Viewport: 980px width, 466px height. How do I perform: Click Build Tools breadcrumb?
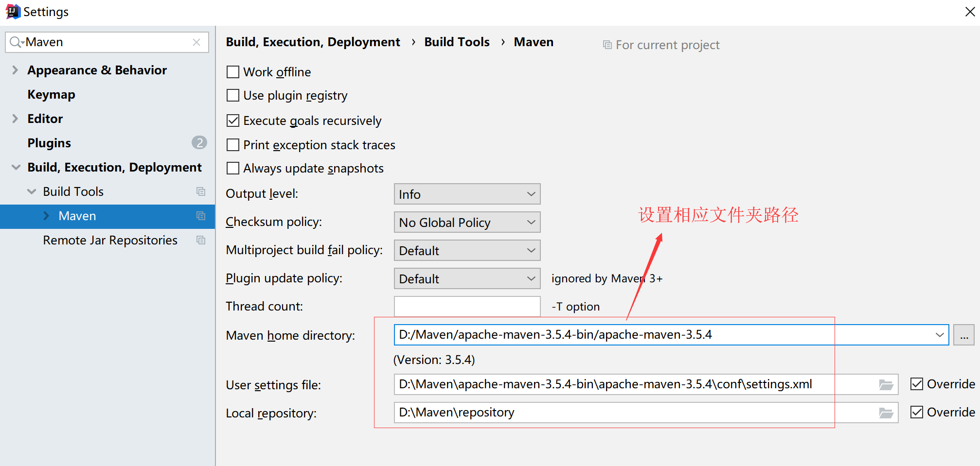(x=457, y=42)
